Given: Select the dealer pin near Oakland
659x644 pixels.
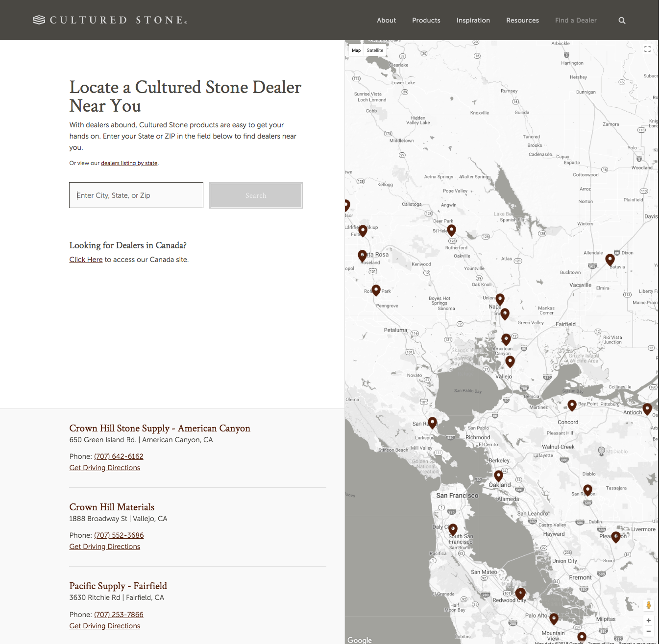Looking at the screenshot, I should point(498,475).
